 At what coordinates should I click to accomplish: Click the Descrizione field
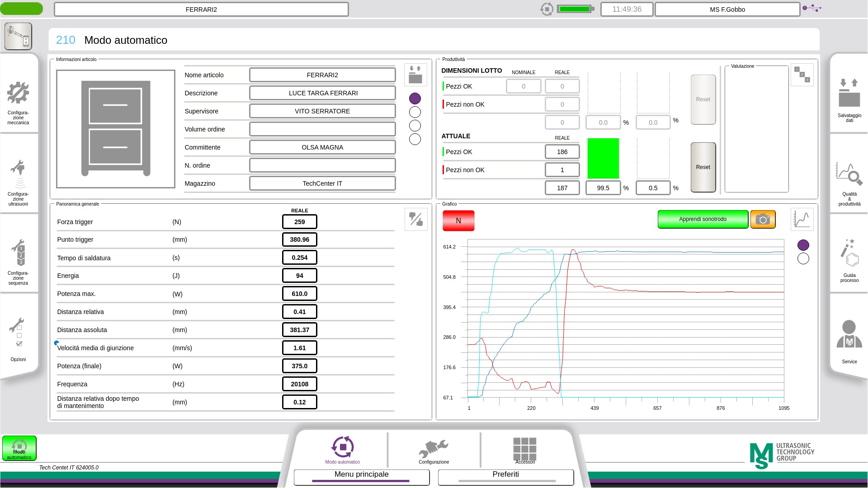point(322,93)
